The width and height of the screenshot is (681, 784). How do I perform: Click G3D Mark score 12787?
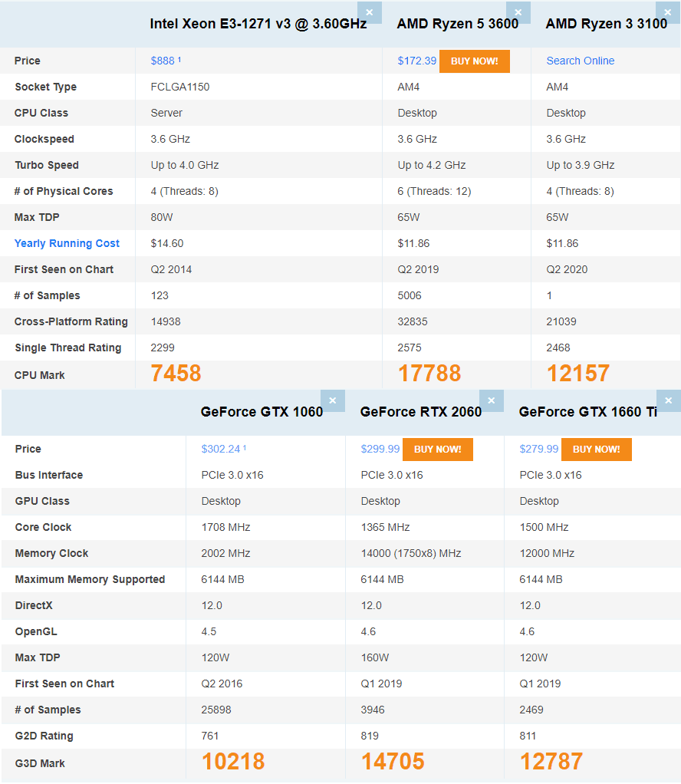tap(551, 762)
